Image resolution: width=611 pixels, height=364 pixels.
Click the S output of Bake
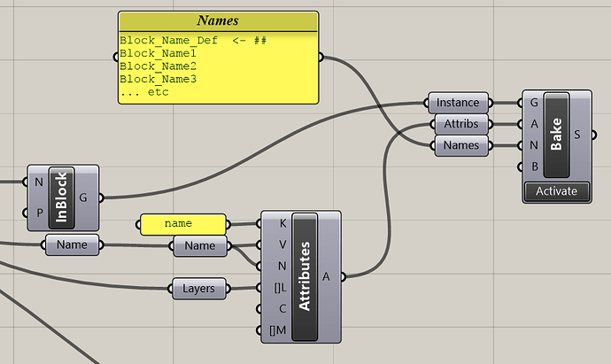(x=577, y=135)
